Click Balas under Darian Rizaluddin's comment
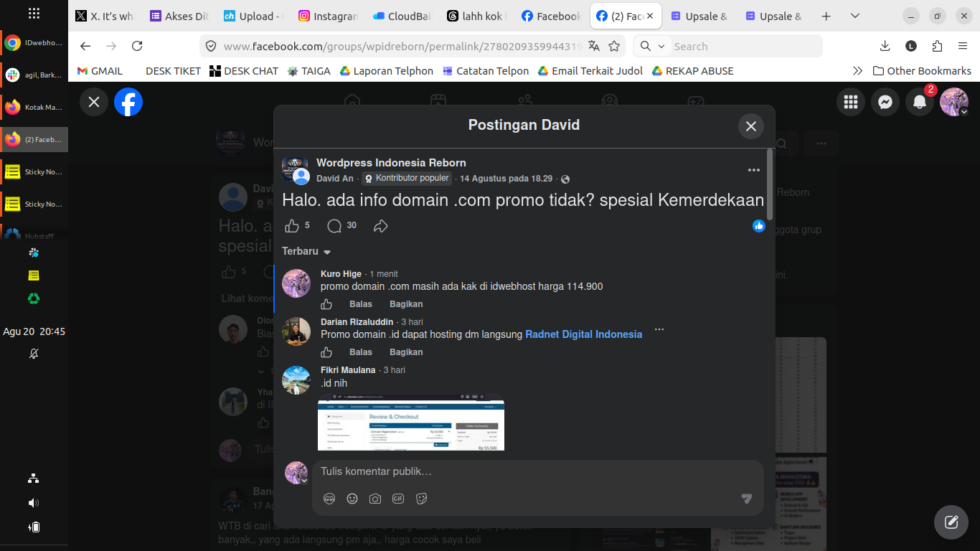This screenshot has width=980, height=551. tap(361, 352)
